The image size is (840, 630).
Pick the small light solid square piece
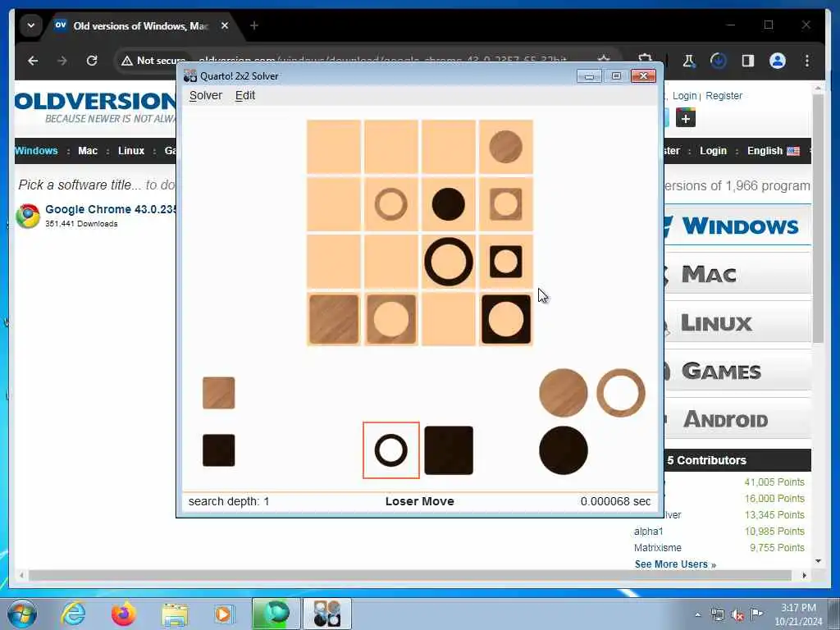tap(218, 393)
